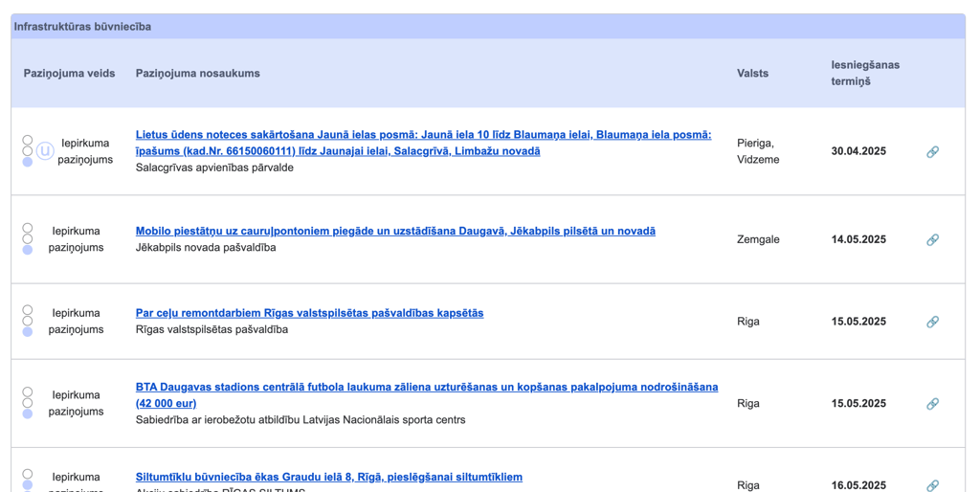Click the Pieriga, Vidzeme region cell
Viewport: 980px width, 492px height.
[x=758, y=151]
